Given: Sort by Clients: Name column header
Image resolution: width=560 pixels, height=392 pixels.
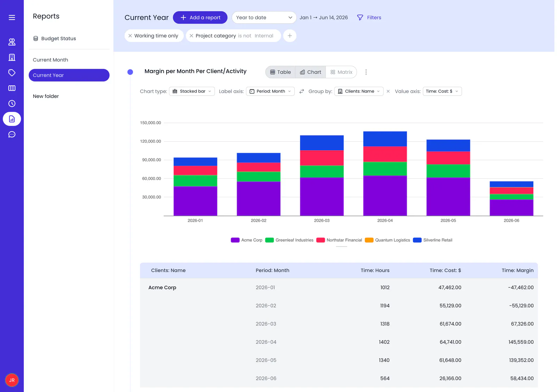Looking at the screenshot, I should (x=168, y=270).
